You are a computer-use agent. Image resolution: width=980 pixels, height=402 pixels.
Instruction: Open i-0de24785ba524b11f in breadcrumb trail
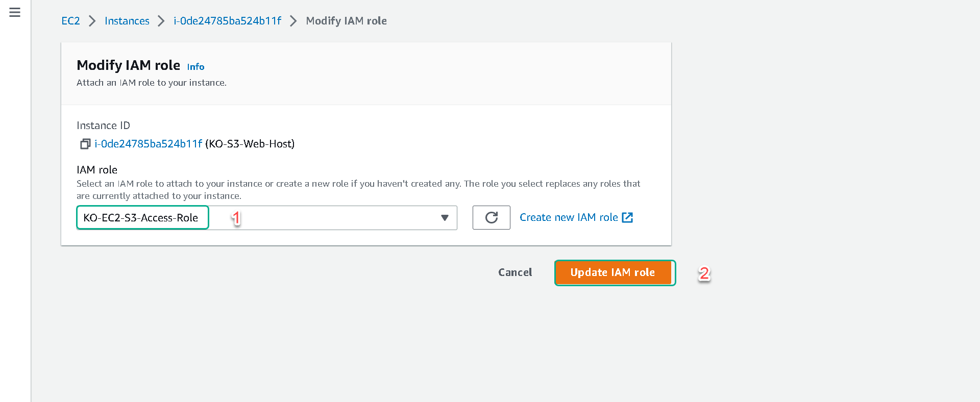[x=227, y=21]
